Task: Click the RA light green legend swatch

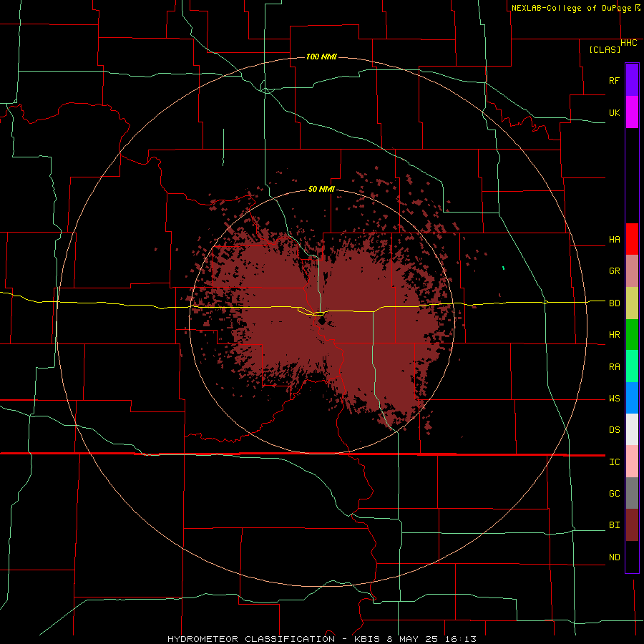Action: [632, 366]
